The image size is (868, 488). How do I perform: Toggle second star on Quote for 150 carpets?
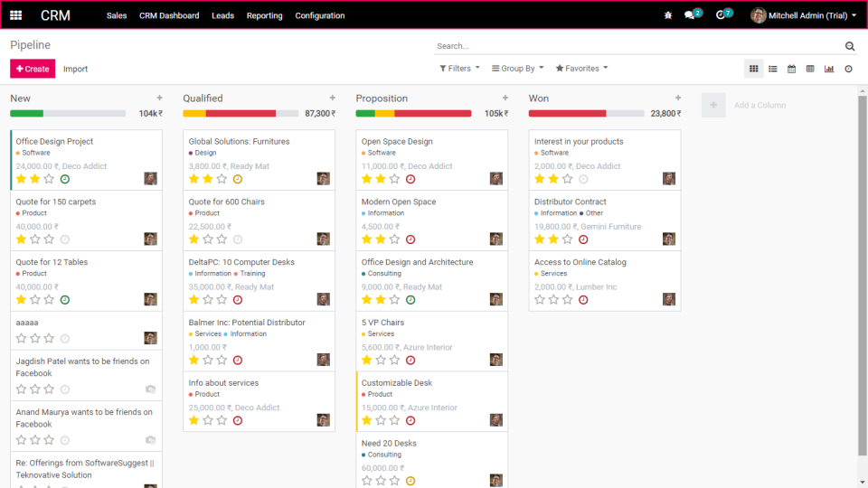(x=35, y=239)
